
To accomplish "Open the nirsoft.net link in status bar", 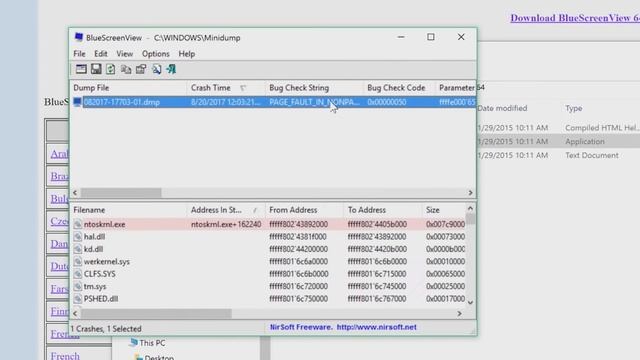I will (x=376, y=327).
